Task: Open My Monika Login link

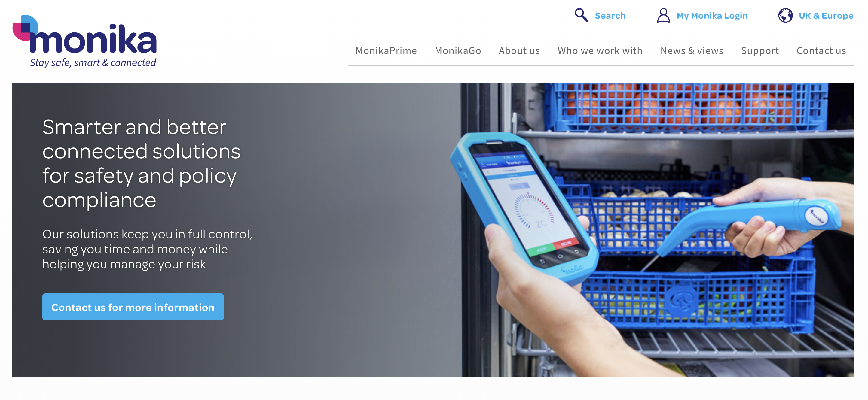Action: (x=712, y=16)
